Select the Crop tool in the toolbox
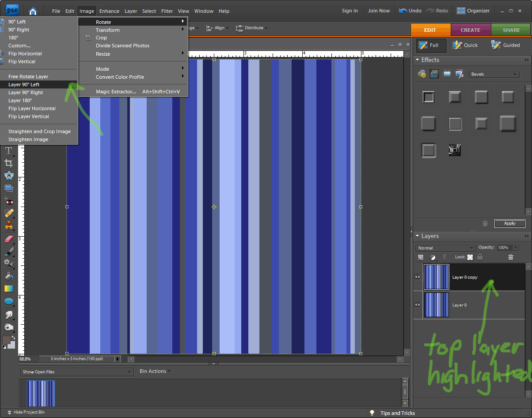 (8, 163)
